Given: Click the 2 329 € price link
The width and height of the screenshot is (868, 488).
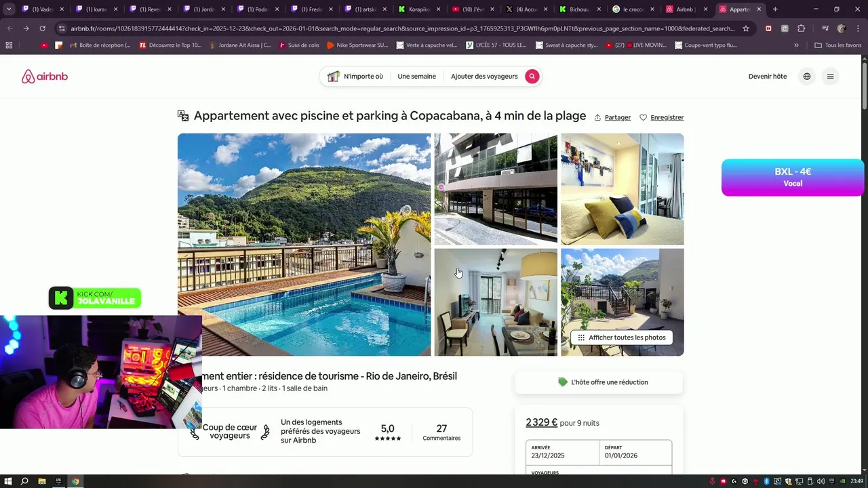Looking at the screenshot, I should pyautogui.click(x=541, y=422).
